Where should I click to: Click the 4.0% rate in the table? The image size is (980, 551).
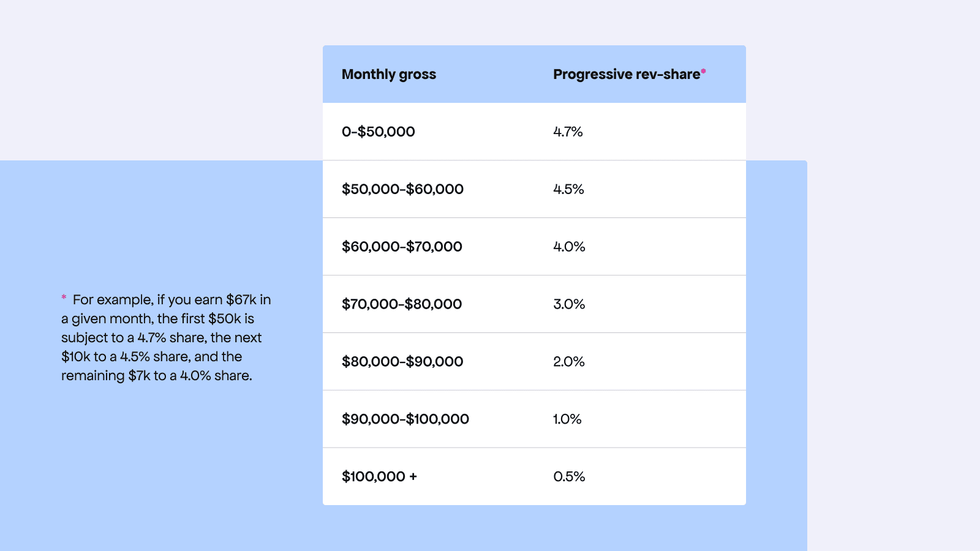point(569,247)
